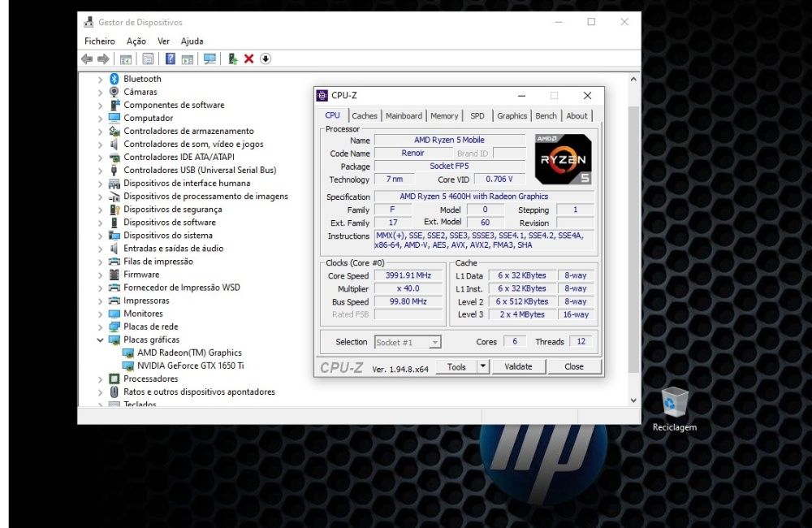Switch to the Mainboard tab in CPU-Z
The height and width of the screenshot is (528, 812).
click(404, 116)
